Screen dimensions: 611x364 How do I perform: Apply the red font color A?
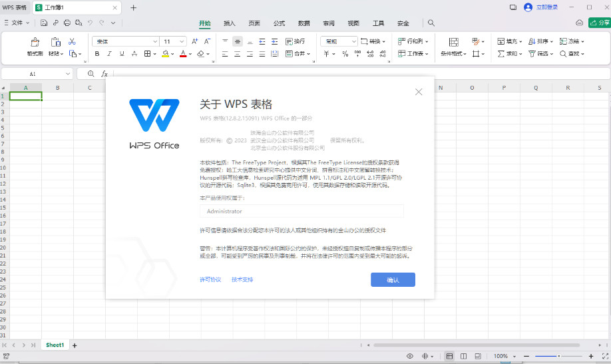click(x=183, y=54)
